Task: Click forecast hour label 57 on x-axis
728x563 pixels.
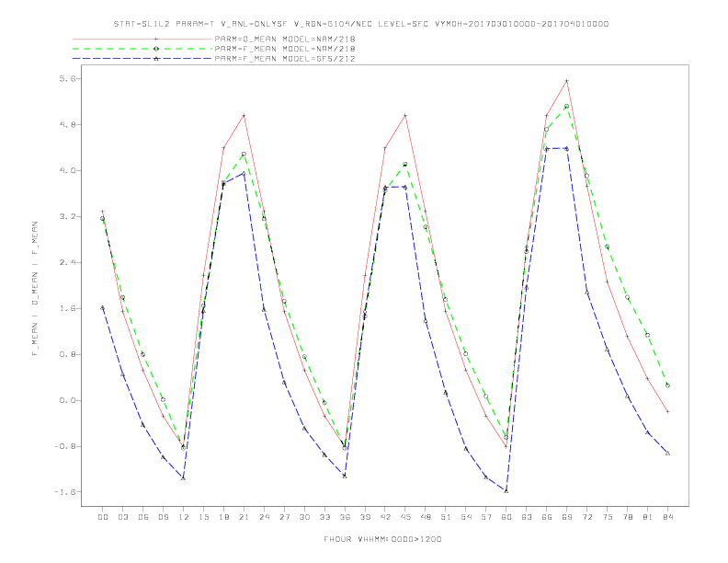Action: pos(486,518)
